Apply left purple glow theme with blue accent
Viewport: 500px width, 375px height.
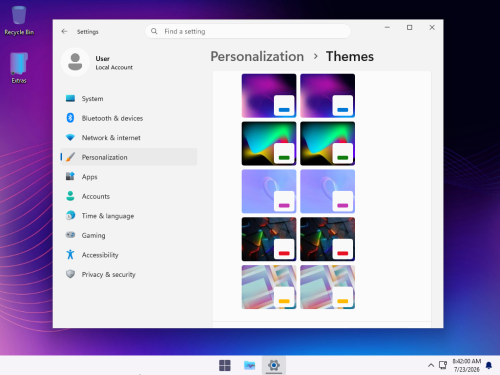(269, 96)
